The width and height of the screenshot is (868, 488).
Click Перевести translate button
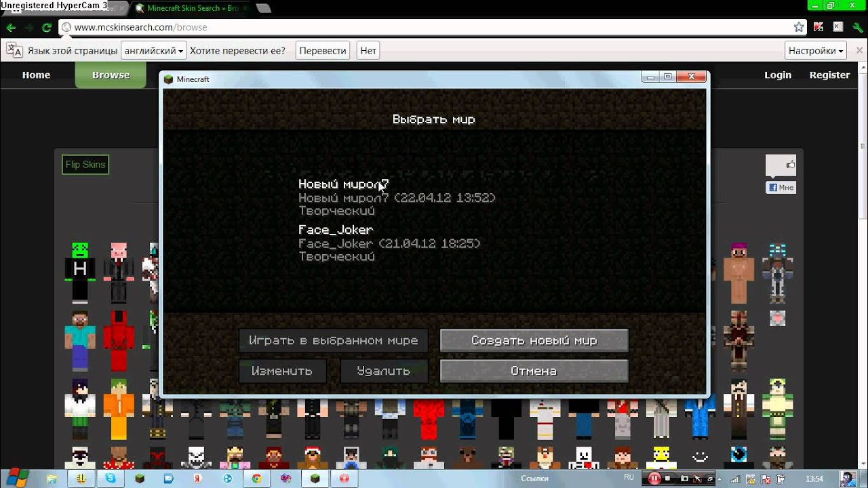click(323, 51)
